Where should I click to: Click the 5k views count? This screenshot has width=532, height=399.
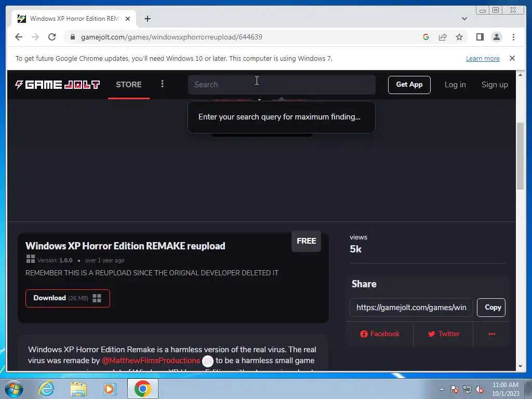[355, 249]
